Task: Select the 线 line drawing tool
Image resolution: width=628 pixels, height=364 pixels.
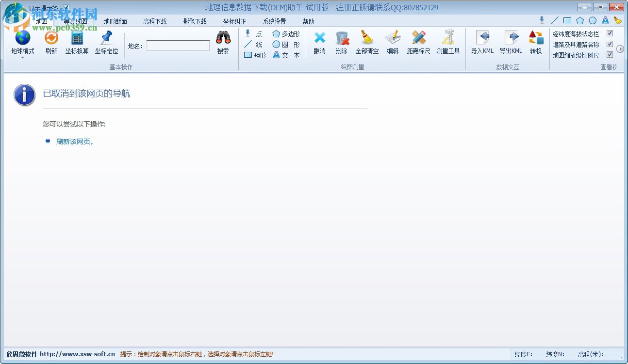Action: (x=253, y=45)
